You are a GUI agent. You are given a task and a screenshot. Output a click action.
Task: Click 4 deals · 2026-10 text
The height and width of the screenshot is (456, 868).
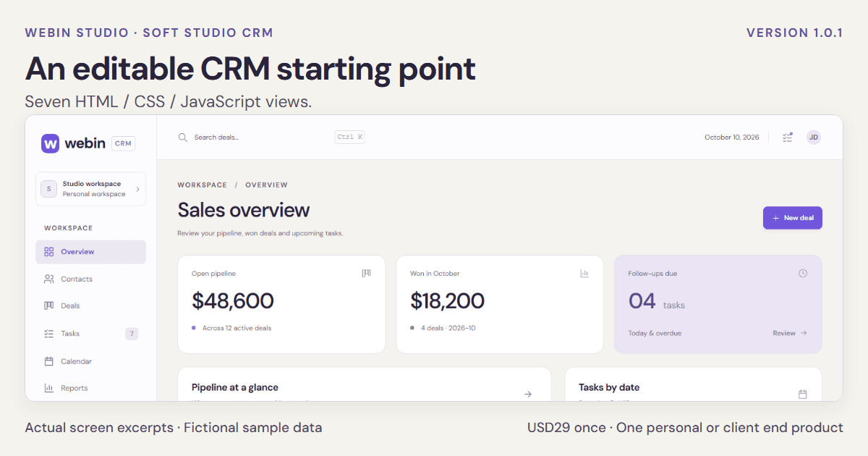450,328
